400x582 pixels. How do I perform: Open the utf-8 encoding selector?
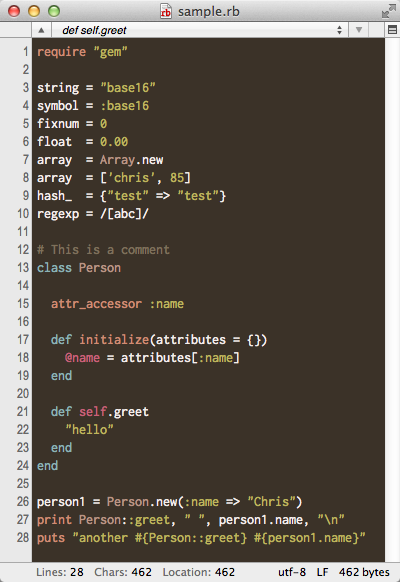click(292, 572)
